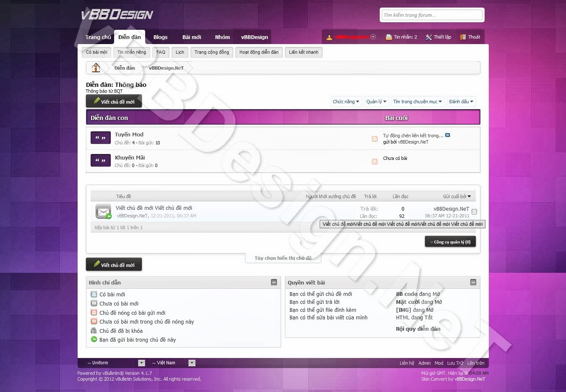Sort threads by Tiêu đề column
The height and width of the screenshot is (392, 566).
point(123,196)
